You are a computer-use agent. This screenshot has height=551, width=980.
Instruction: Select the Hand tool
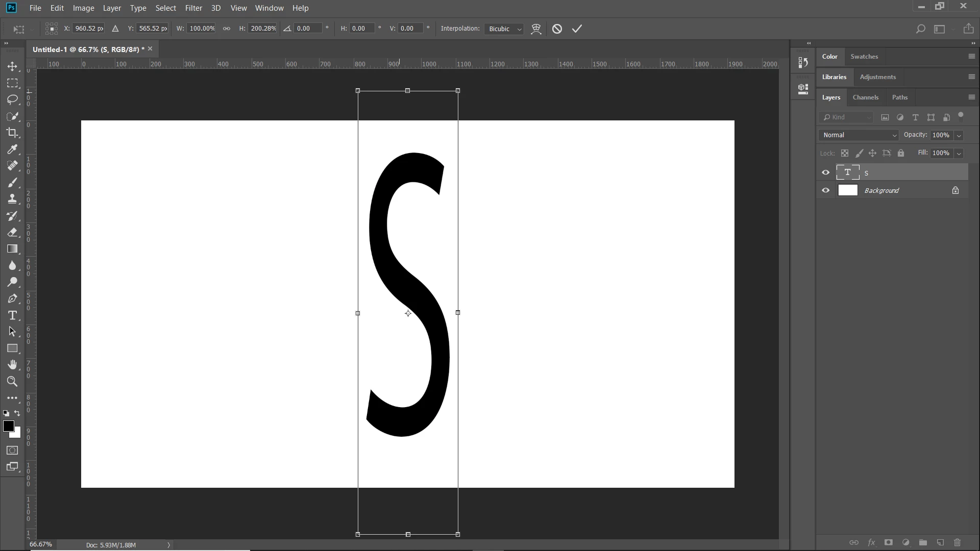coord(12,364)
